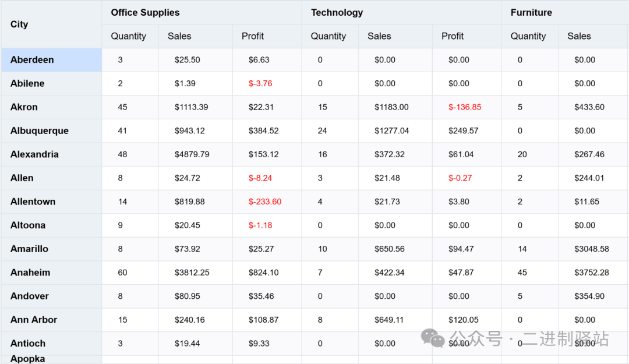
Task: Select the Office Supplies group header
Action: (145, 12)
